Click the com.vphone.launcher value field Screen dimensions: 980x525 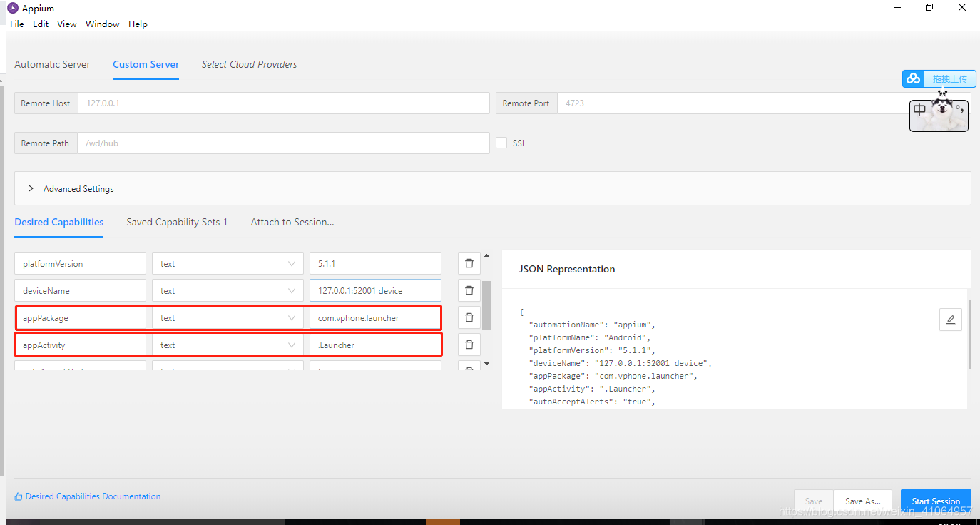pos(375,317)
